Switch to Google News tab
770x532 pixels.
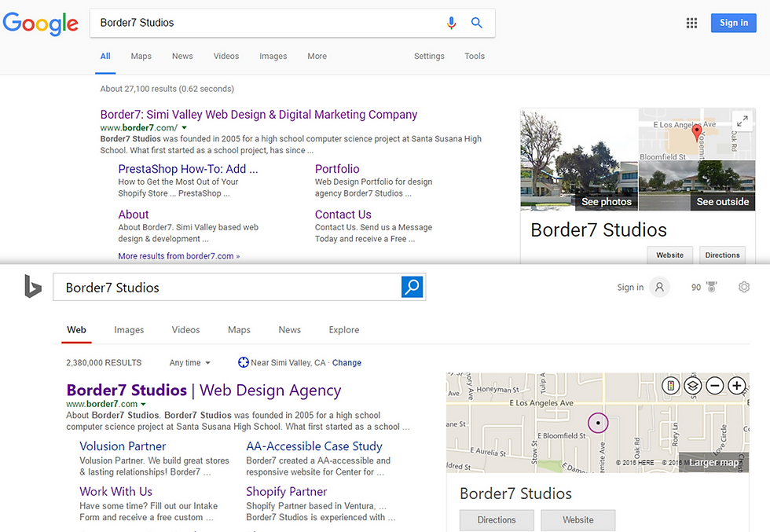coord(182,56)
